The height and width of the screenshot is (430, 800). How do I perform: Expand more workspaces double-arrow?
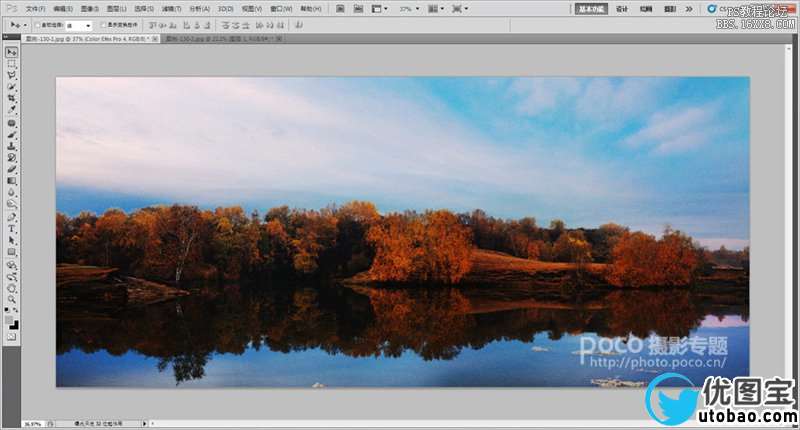tap(689, 9)
